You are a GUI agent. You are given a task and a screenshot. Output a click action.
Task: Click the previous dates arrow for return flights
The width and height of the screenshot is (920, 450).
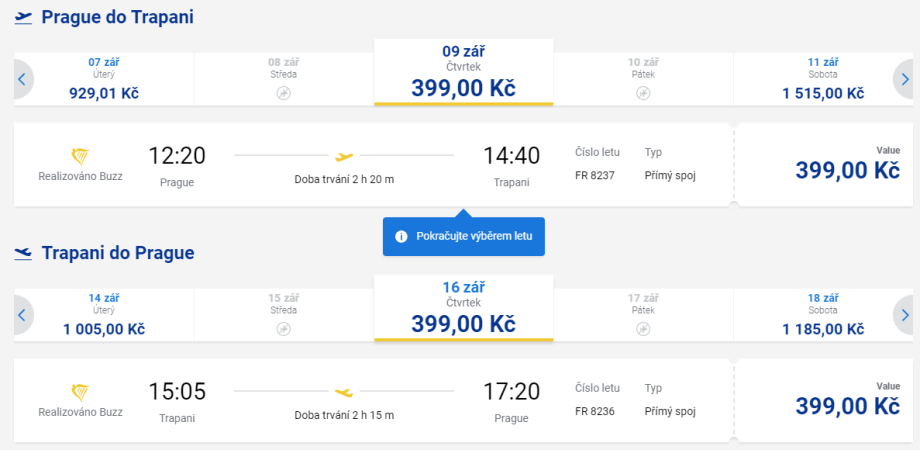23,315
